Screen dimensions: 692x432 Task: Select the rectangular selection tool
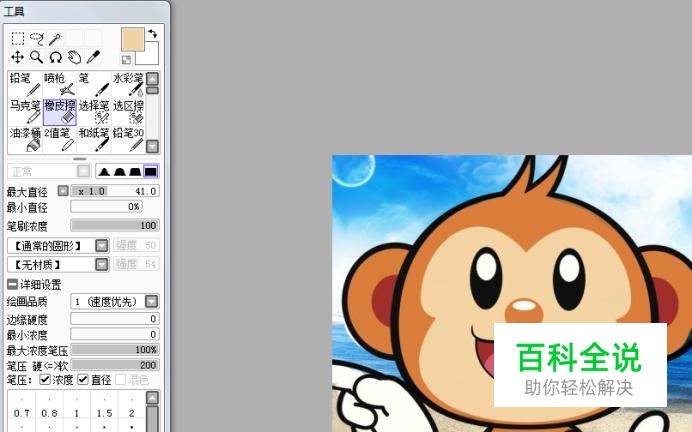(x=18, y=38)
